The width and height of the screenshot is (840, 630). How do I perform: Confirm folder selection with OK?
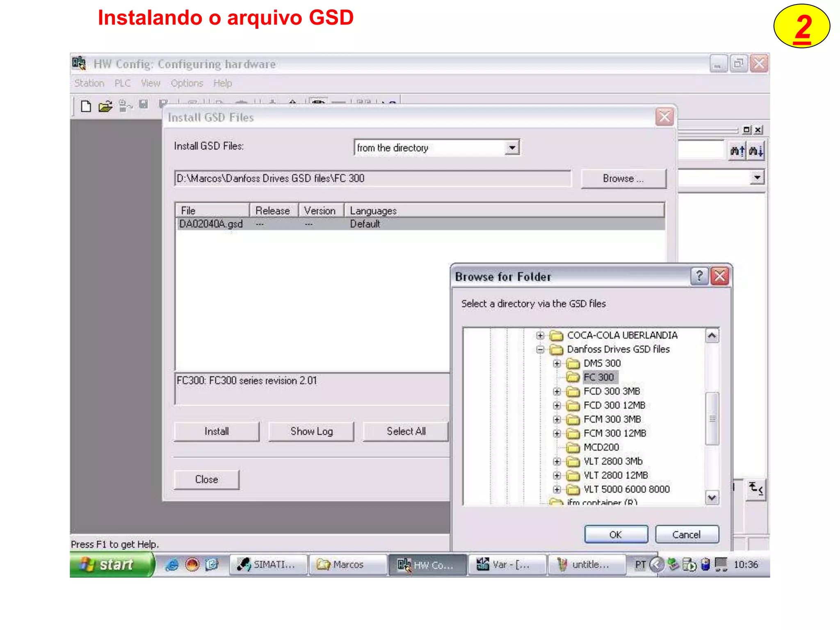pyautogui.click(x=616, y=534)
